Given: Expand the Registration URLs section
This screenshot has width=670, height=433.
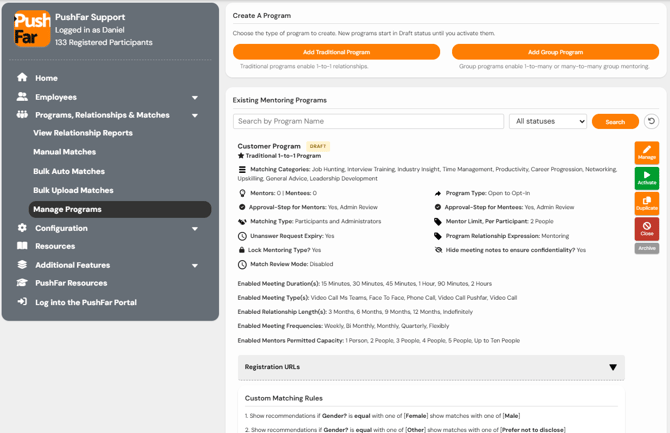Looking at the screenshot, I should pos(431,367).
